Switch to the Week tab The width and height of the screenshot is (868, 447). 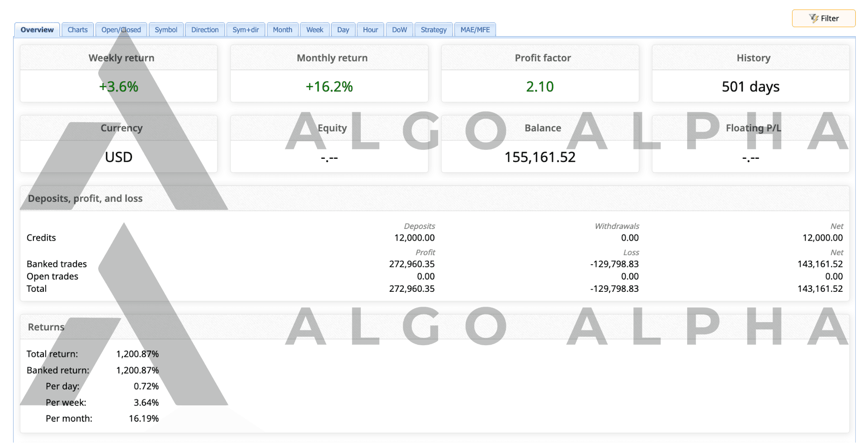point(315,30)
